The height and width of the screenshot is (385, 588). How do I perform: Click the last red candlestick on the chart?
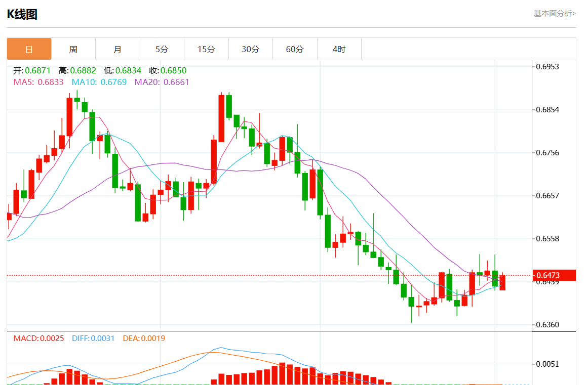pos(502,282)
